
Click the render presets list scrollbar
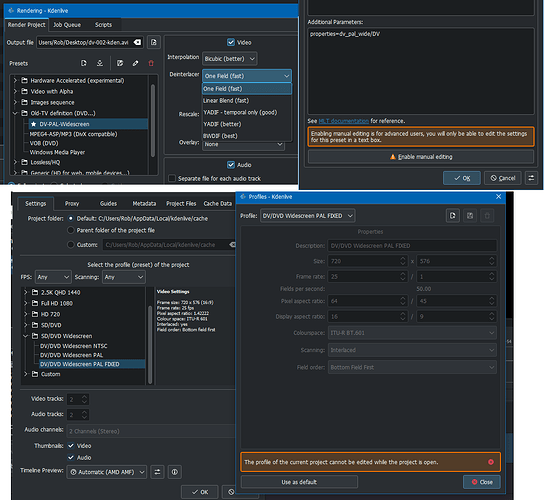[x=153, y=120]
